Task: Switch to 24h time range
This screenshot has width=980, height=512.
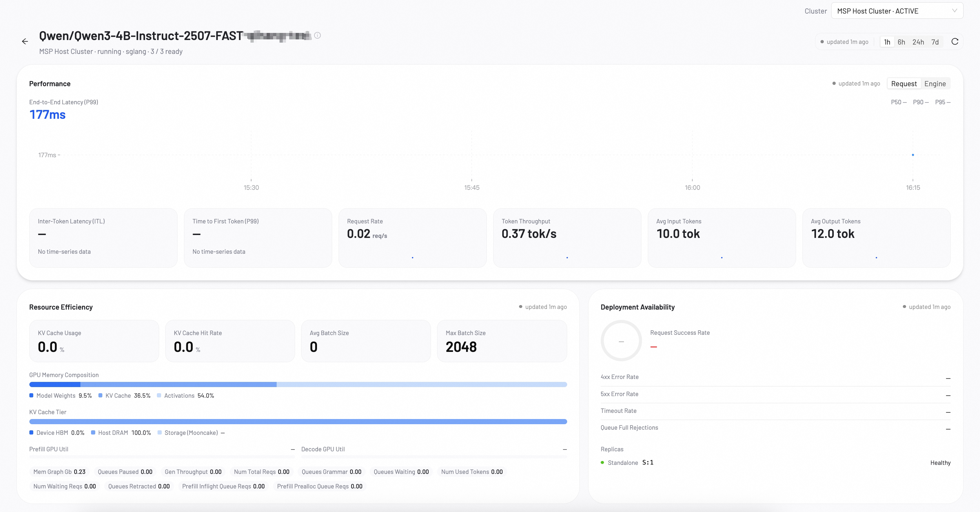Action: 918,42
